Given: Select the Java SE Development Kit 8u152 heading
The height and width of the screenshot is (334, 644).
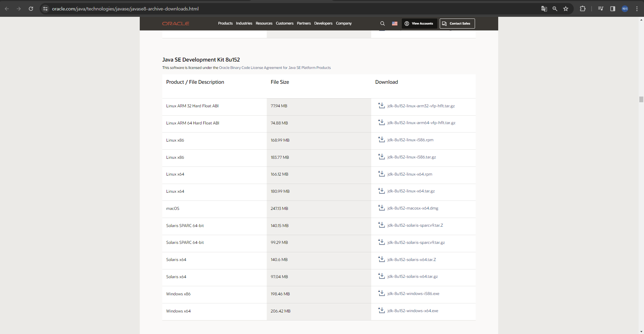Looking at the screenshot, I should pyautogui.click(x=201, y=60).
